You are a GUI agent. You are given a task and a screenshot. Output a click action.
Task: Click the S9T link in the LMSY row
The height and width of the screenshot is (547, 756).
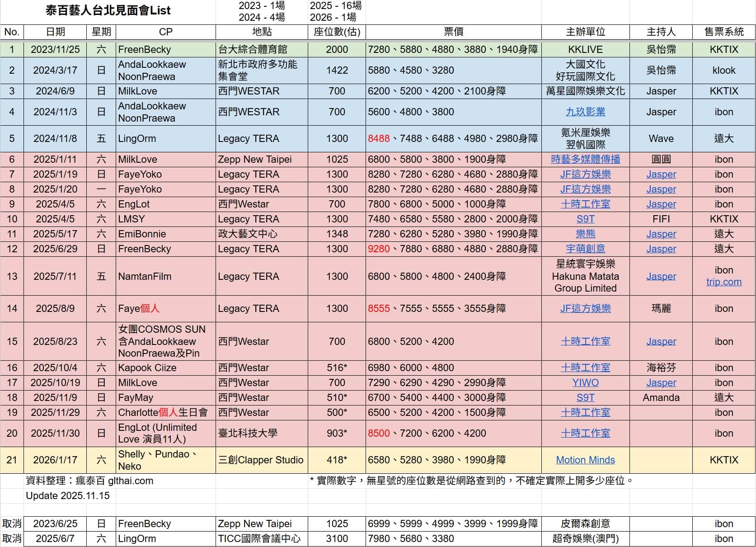585,219
